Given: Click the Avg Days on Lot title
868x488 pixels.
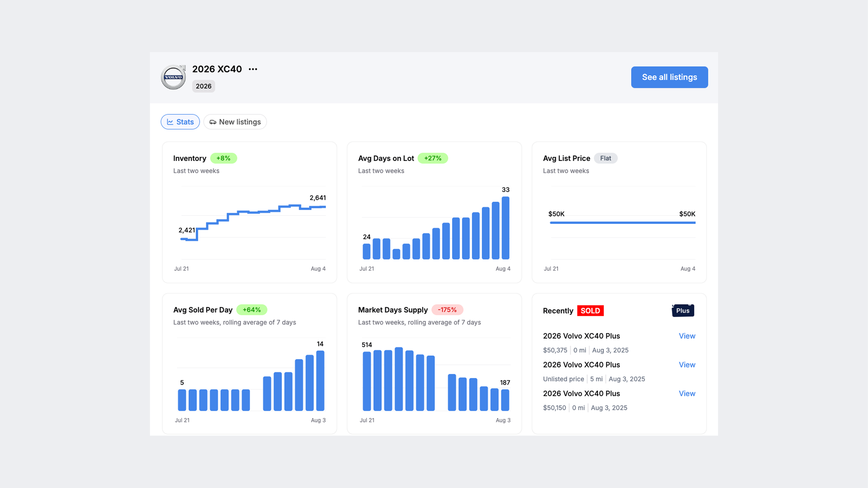Looking at the screenshot, I should tap(386, 158).
